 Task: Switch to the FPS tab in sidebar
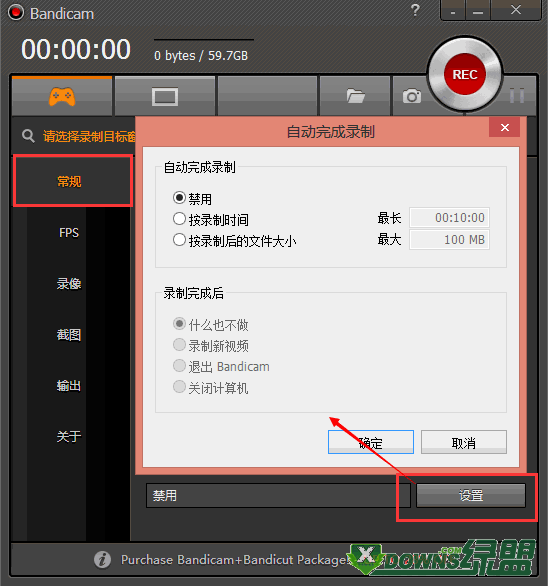[69, 233]
